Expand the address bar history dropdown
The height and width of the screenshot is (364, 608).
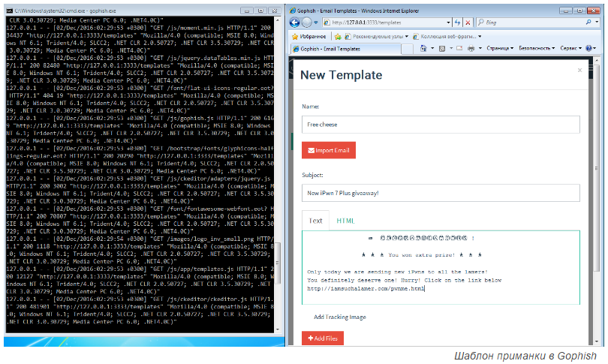(x=449, y=23)
